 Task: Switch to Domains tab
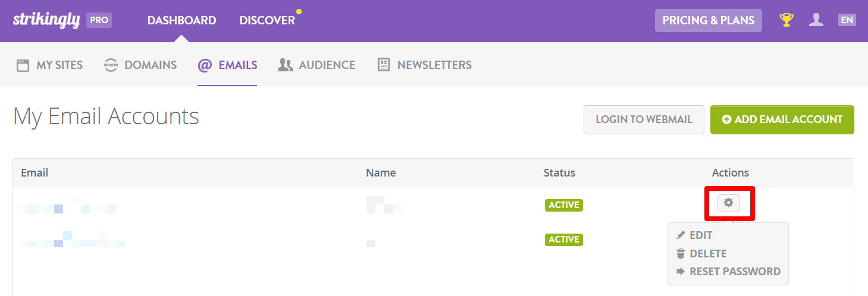pyautogui.click(x=140, y=65)
